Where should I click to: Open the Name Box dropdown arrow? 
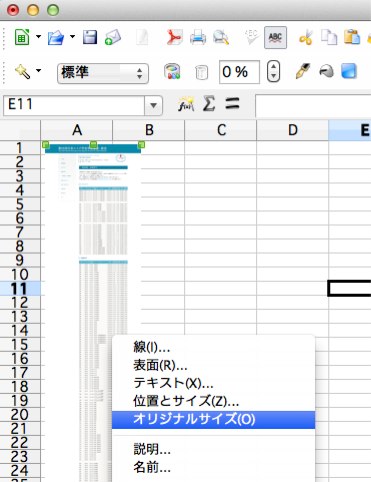153,105
